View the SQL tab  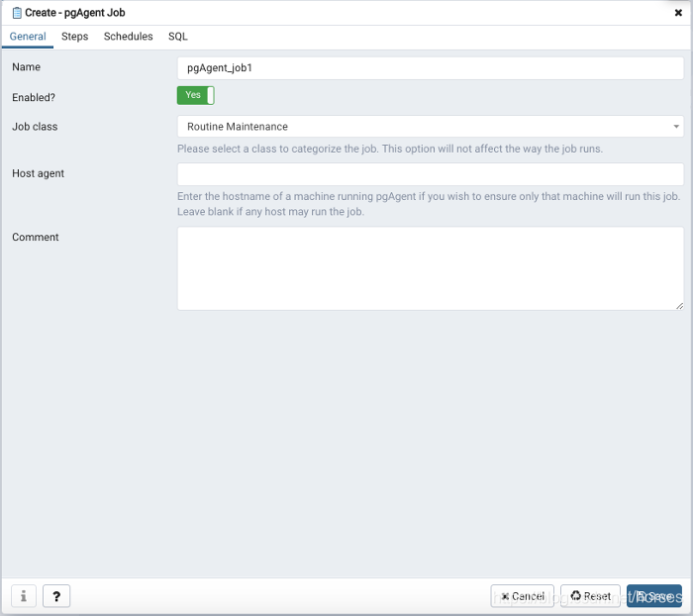[x=178, y=37]
